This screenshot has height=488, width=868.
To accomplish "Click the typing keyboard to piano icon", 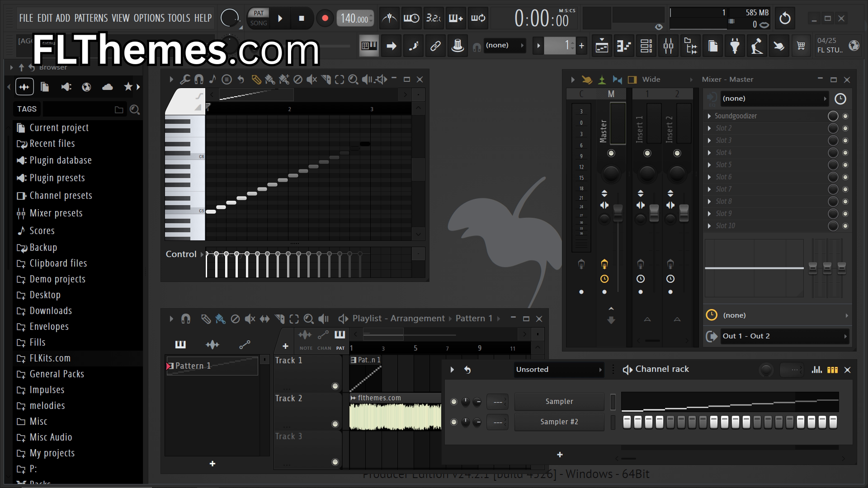I will click(369, 46).
